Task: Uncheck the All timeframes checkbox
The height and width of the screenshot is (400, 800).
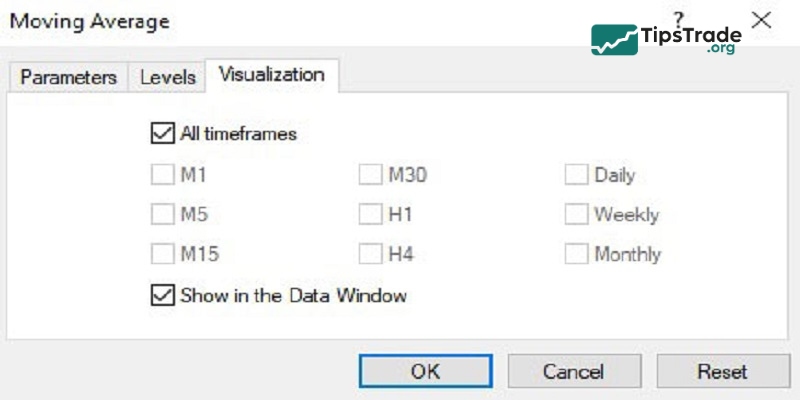Action: (161, 133)
